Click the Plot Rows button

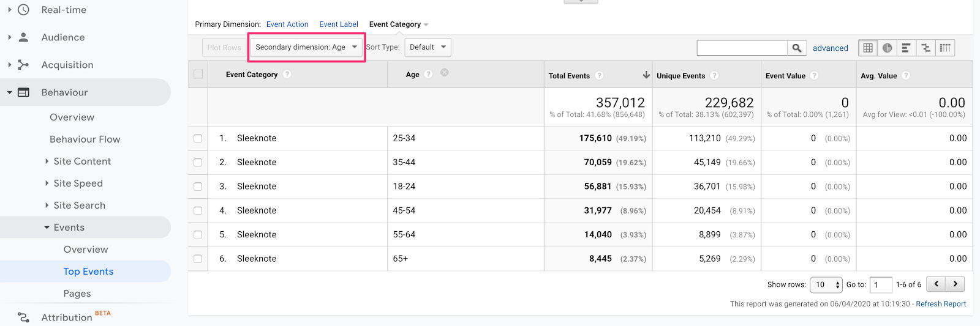[224, 47]
